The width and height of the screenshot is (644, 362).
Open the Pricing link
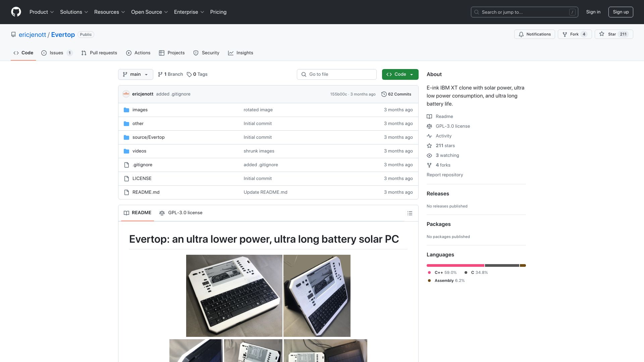pos(218,12)
